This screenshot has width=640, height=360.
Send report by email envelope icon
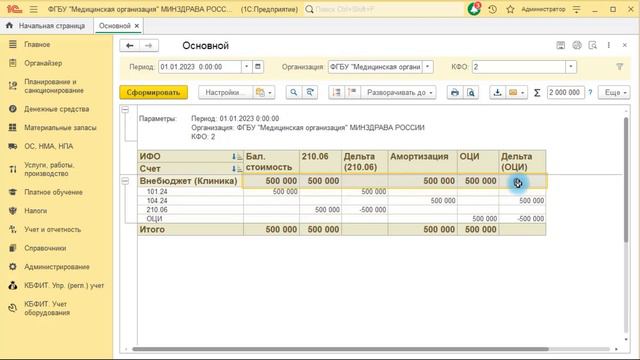coord(513,92)
